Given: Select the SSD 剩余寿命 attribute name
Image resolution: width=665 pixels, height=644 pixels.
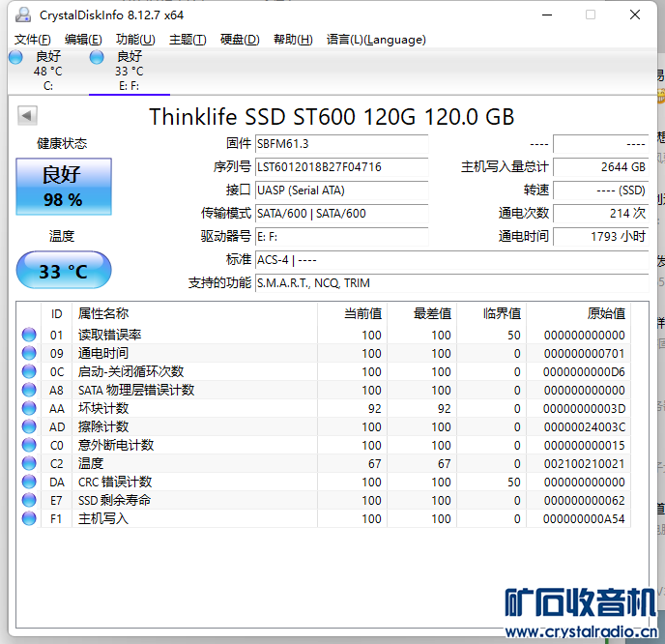Looking at the screenshot, I should (x=114, y=500).
